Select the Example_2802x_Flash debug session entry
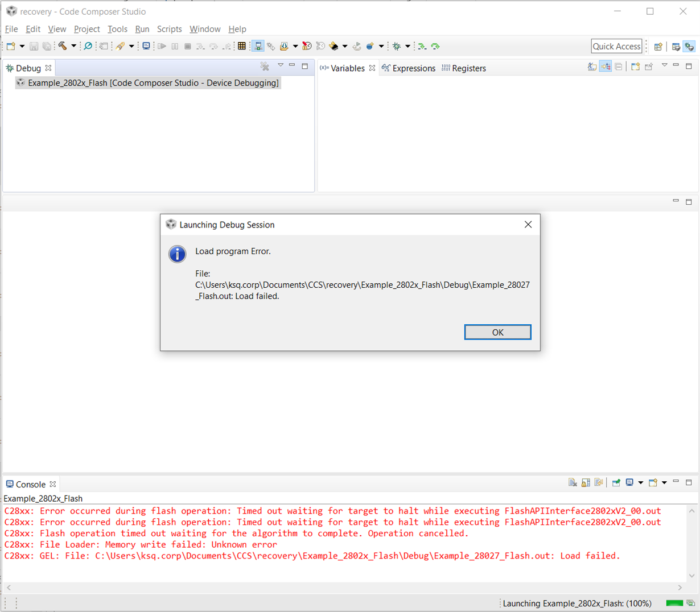Image resolution: width=700 pixels, height=612 pixels. pos(148,83)
